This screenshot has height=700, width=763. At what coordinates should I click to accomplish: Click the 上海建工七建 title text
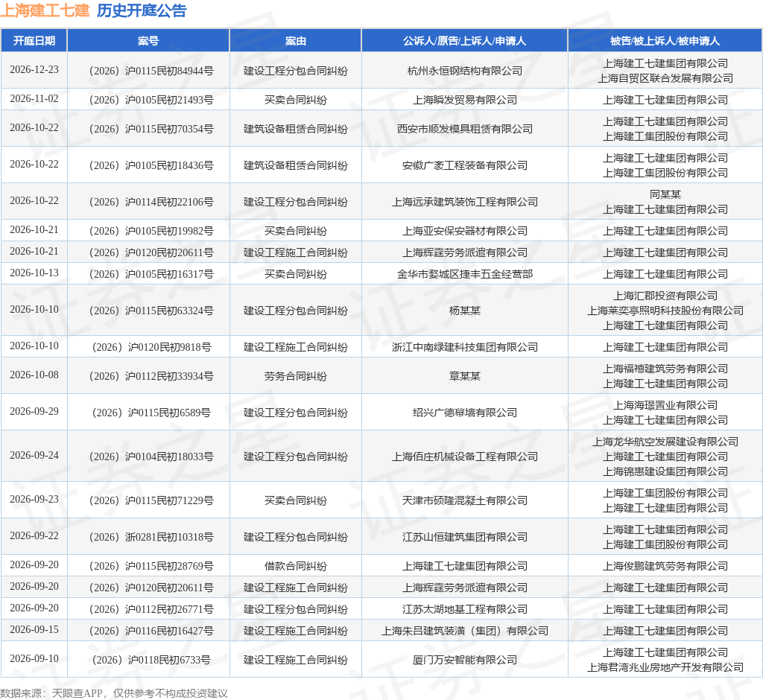pos(45,10)
